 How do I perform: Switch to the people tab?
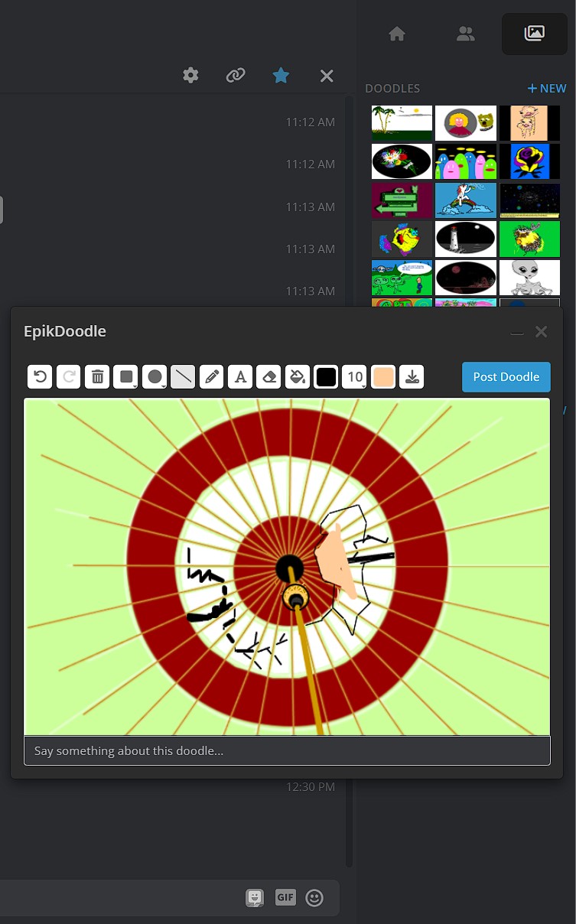(465, 34)
